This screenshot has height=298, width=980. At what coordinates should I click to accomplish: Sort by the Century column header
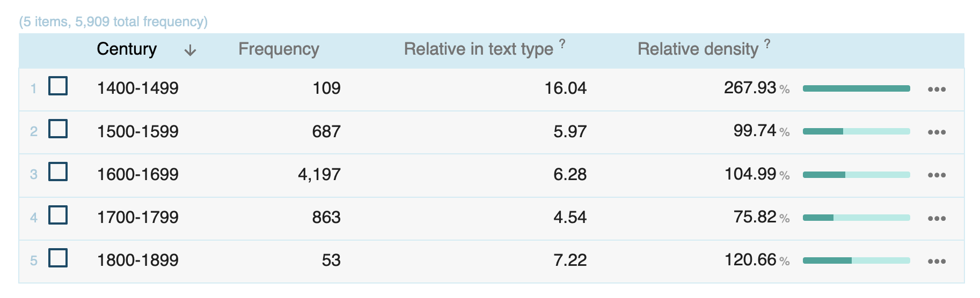coord(127,49)
